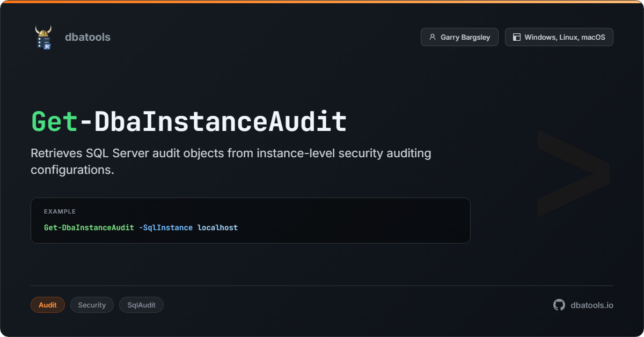Image resolution: width=644 pixels, height=337 pixels.
Task: Select the Windows, Linux, macOS badge
Action: pos(559,37)
